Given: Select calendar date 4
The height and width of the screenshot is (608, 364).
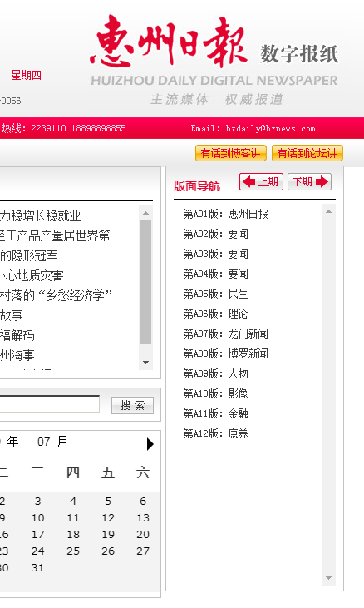Looking at the screenshot, I should click(x=73, y=501).
